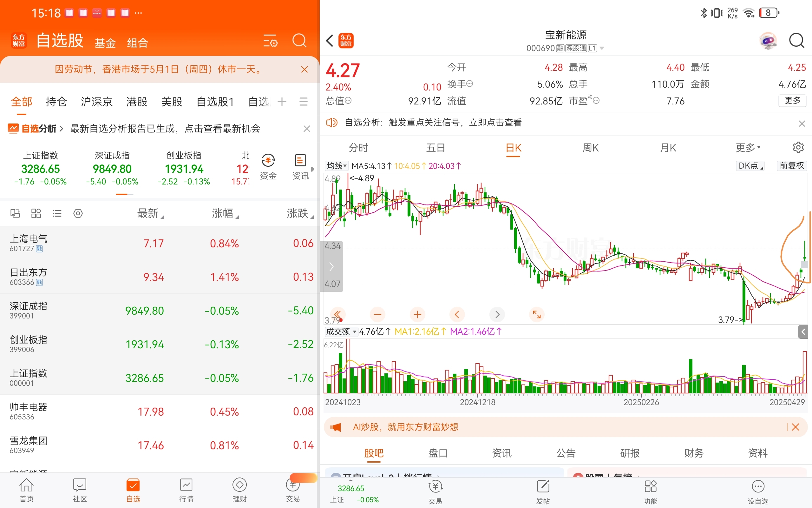Screen dimensions: 812x508
Task: Expand stock code 000690 dropdown arrow
Action: click(x=602, y=48)
